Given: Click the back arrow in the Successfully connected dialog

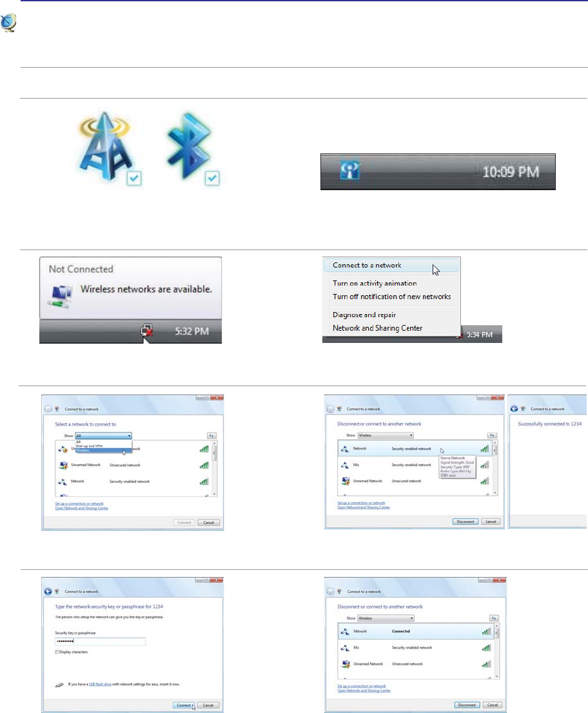Looking at the screenshot, I should 514,408.
